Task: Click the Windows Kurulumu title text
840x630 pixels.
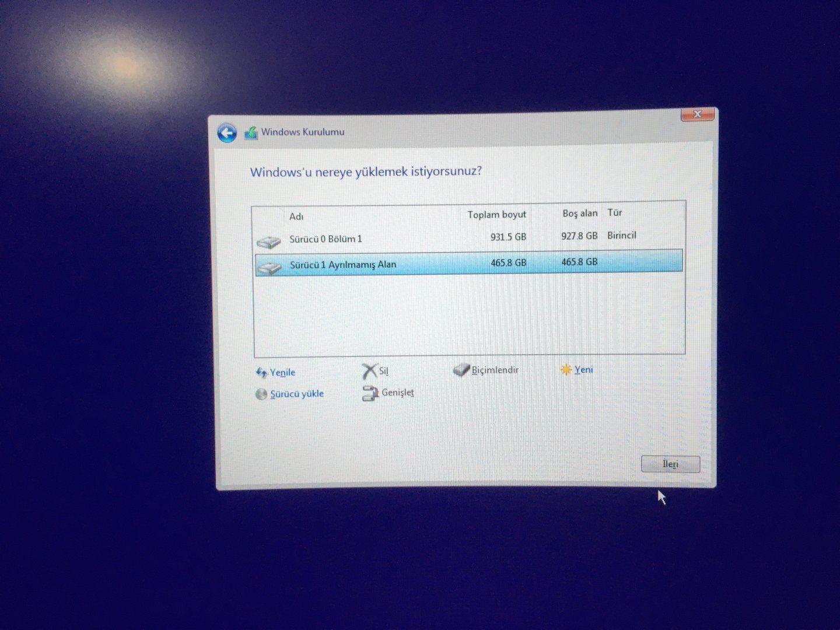Action: tap(303, 132)
